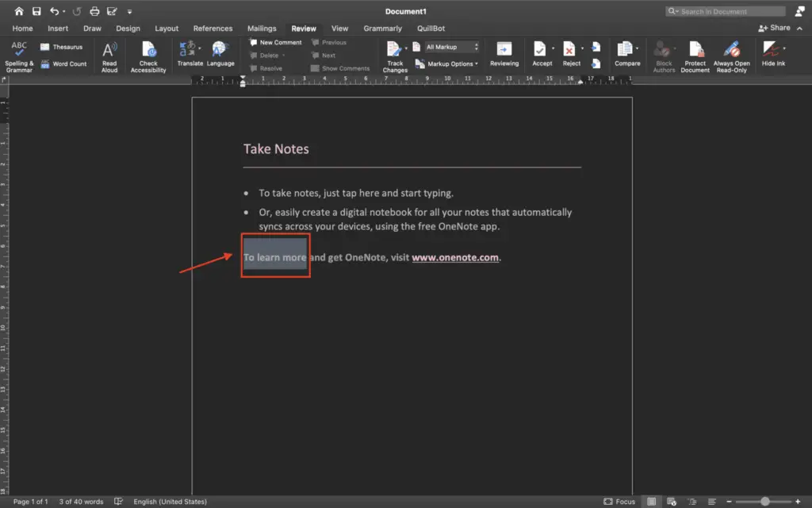This screenshot has width=812, height=508.
Task: Expand the Translate dropdown
Action: [x=199, y=48]
